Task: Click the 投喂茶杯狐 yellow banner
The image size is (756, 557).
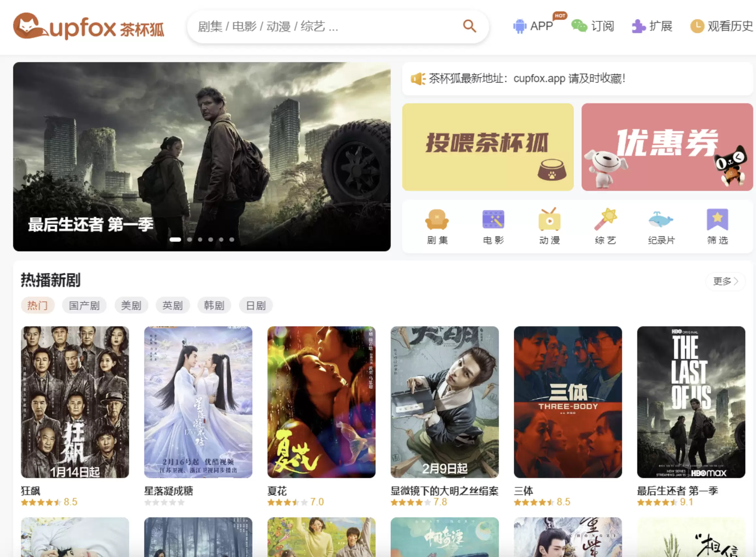Action: (x=488, y=147)
